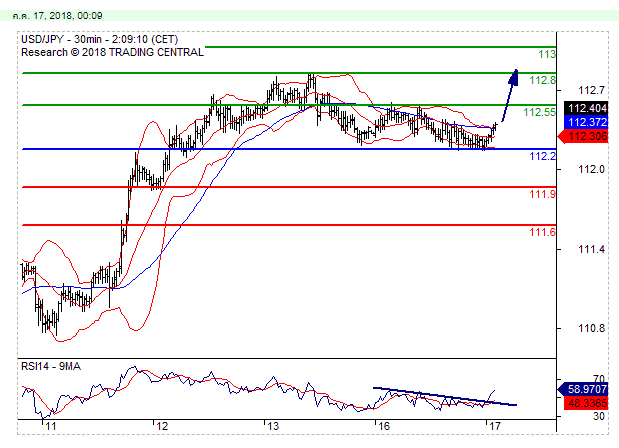Screen dimensions: 619x448
Task: Click the blue 112.372 moving average tag
Action: click(x=585, y=121)
